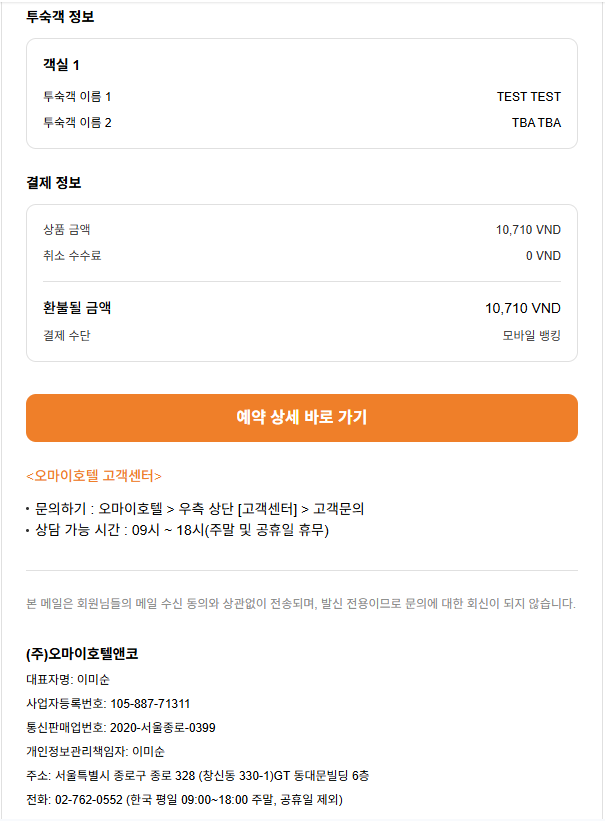Image resolution: width=605 pixels, height=821 pixels.
Task: Click the 통신판매업번호 2020-서울종로-0399 line
Action: [x=121, y=727]
